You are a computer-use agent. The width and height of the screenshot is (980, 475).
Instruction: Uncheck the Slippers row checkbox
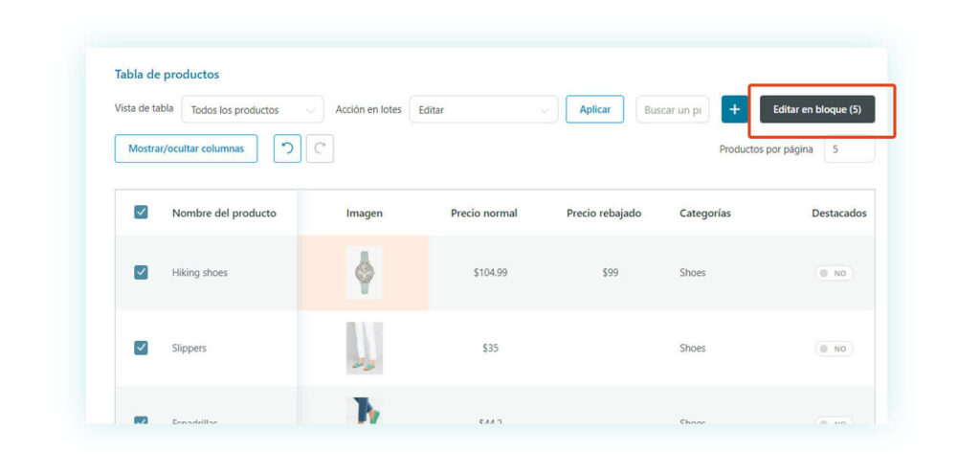pos(142,349)
